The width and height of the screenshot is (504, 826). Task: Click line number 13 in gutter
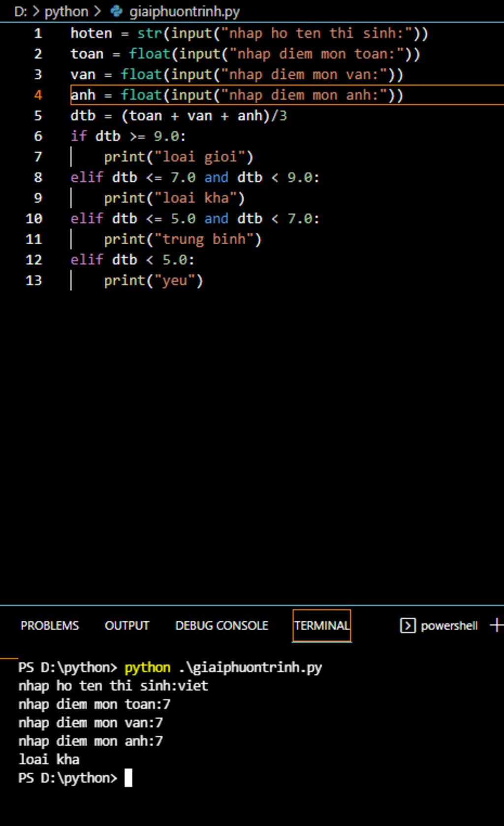click(33, 280)
